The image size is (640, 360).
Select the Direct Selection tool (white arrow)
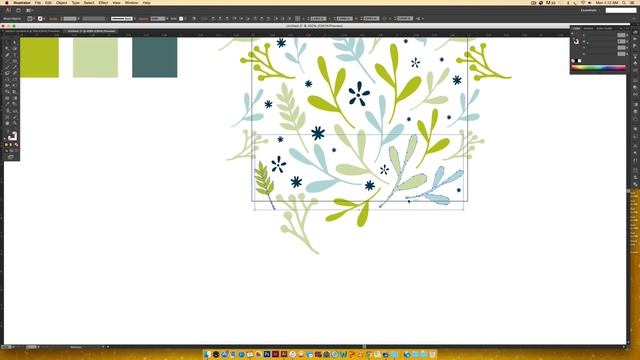(15, 42)
